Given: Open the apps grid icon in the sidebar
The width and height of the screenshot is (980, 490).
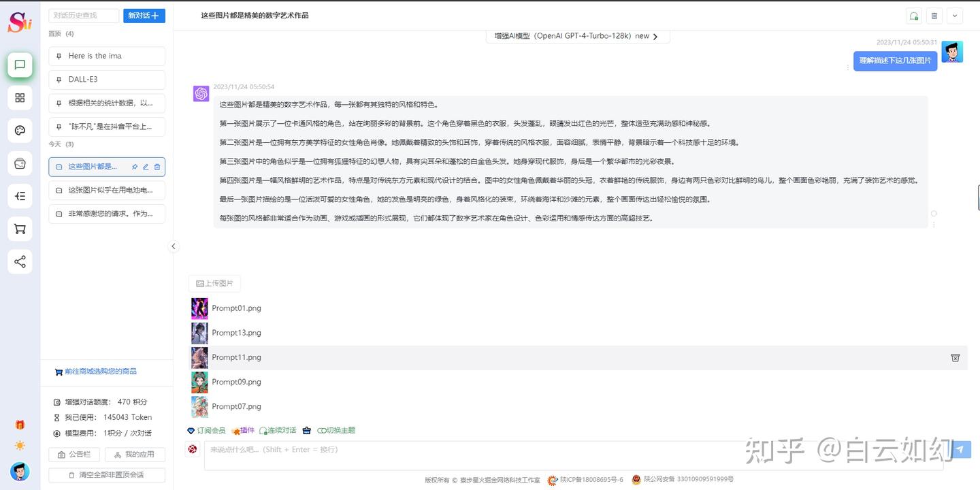Looking at the screenshot, I should [x=20, y=98].
